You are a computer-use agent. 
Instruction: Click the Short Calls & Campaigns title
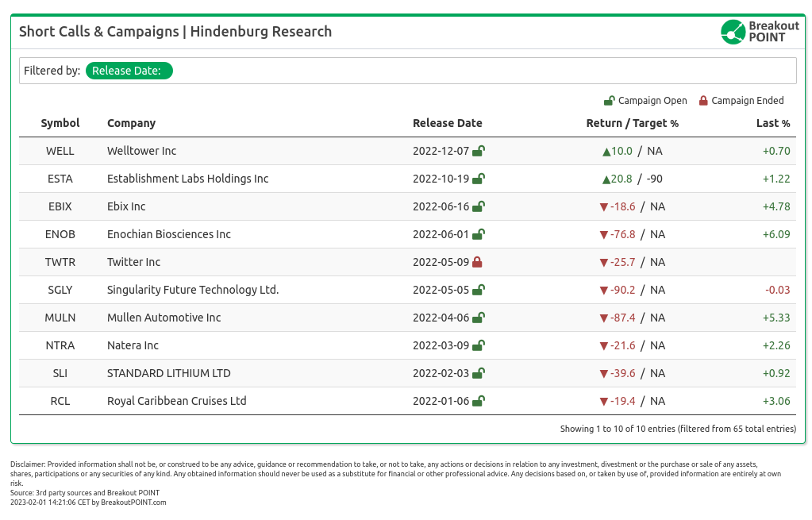click(175, 32)
